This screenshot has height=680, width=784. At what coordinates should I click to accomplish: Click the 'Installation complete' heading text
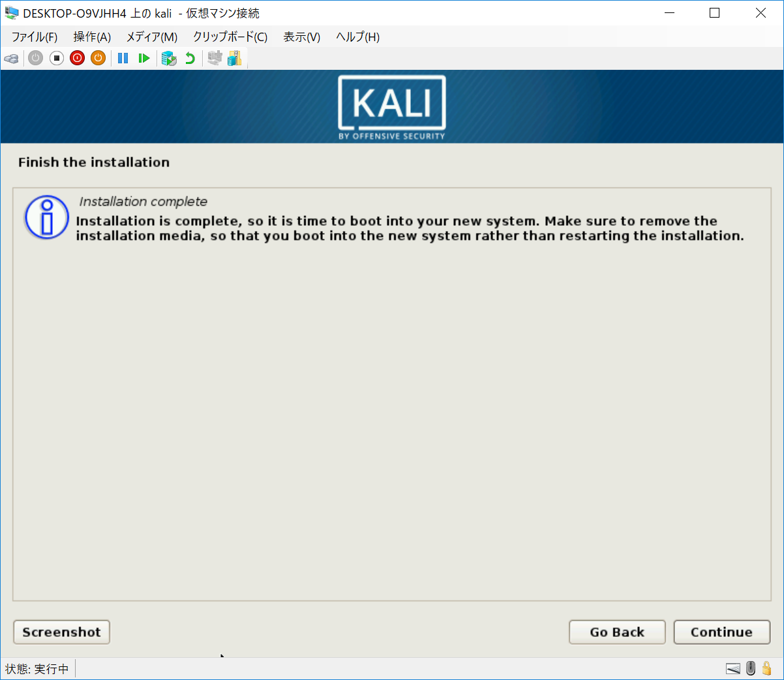coord(143,202)
